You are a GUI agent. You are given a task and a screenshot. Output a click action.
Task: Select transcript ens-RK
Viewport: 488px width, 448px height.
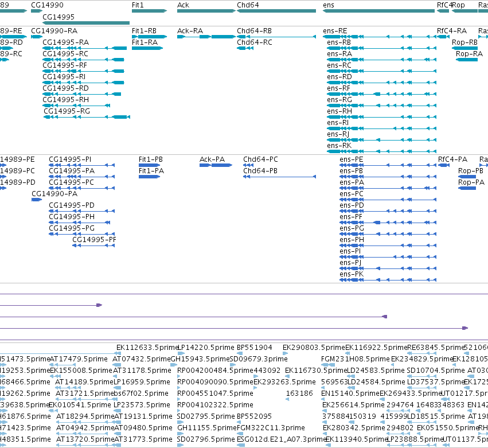339,146
